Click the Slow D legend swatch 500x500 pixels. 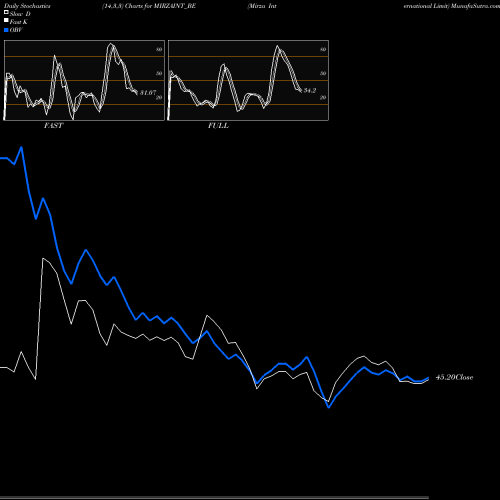click(6, 12)
